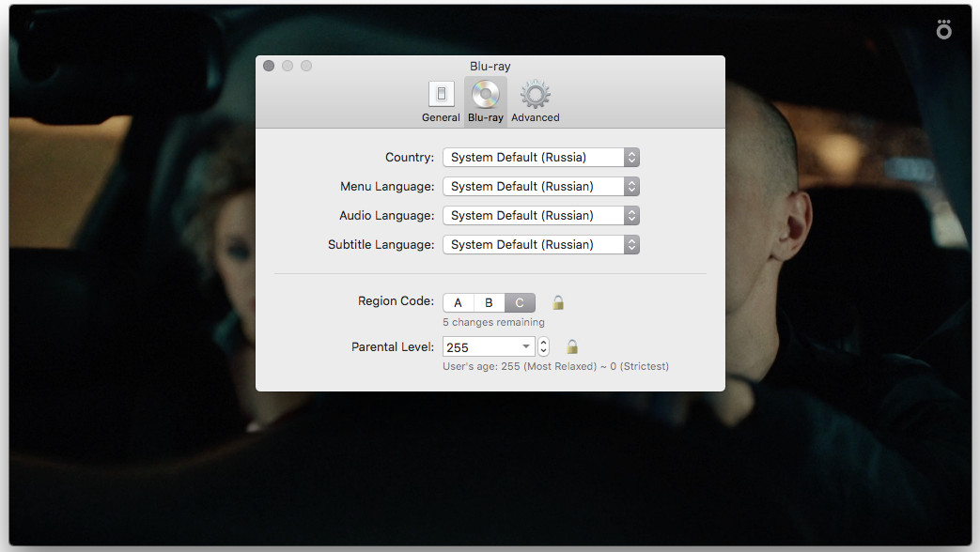This screenshot has height=552, width=980.
Task: Click the 'Subtitle Language:' label
Action: [x=381, y=245]
